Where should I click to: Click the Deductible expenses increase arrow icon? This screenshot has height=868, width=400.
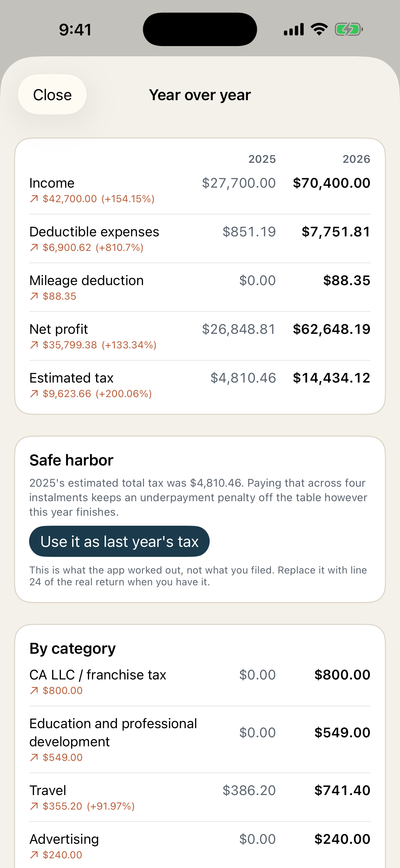pyautogui.click(x=34, y=248)
